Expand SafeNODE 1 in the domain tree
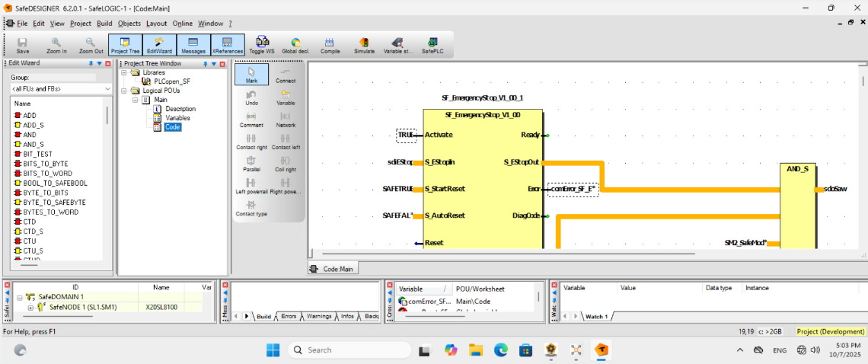The width and height of the screenshot is (868, 364). coord(30,307)
